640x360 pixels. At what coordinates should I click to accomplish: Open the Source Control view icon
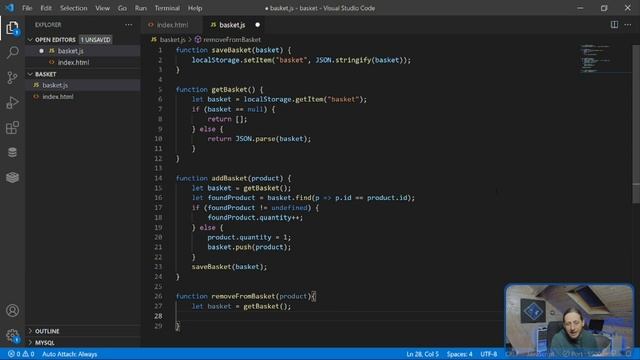coord(12,78)
